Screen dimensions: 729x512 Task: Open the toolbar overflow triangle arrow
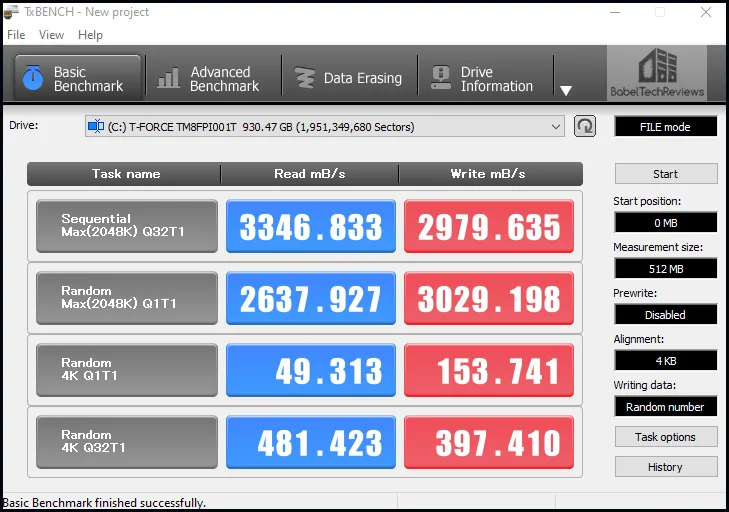click(565, 90)
